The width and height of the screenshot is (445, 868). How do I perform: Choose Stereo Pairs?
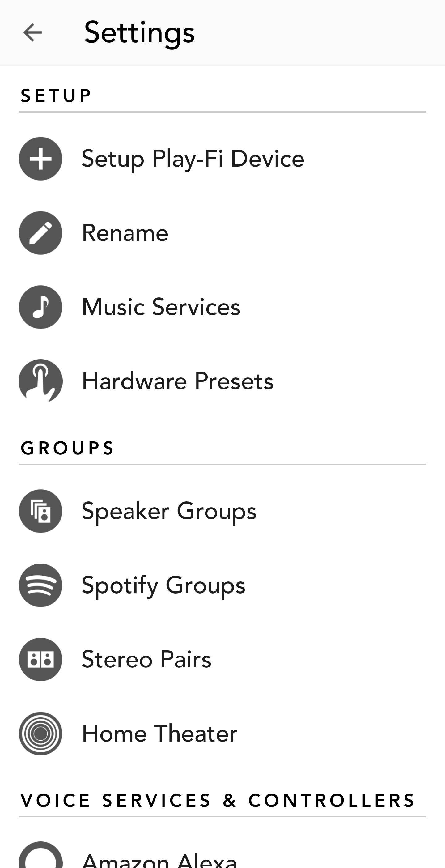146,659
